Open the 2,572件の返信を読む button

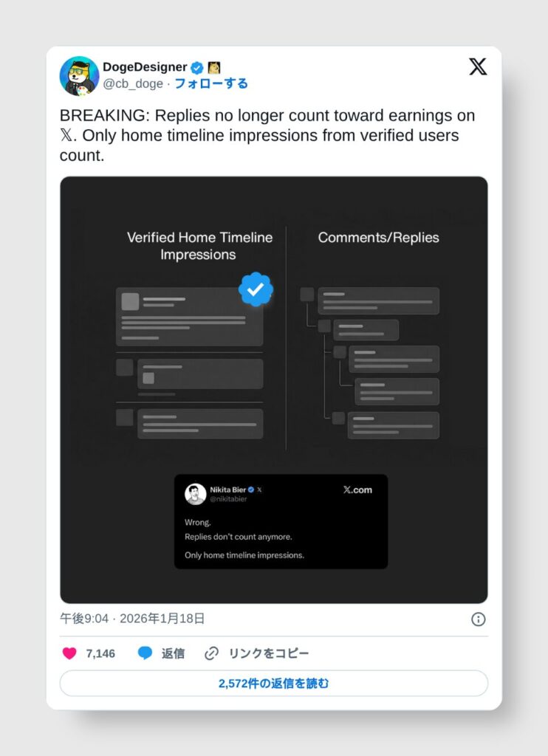[x=274, y=684]
